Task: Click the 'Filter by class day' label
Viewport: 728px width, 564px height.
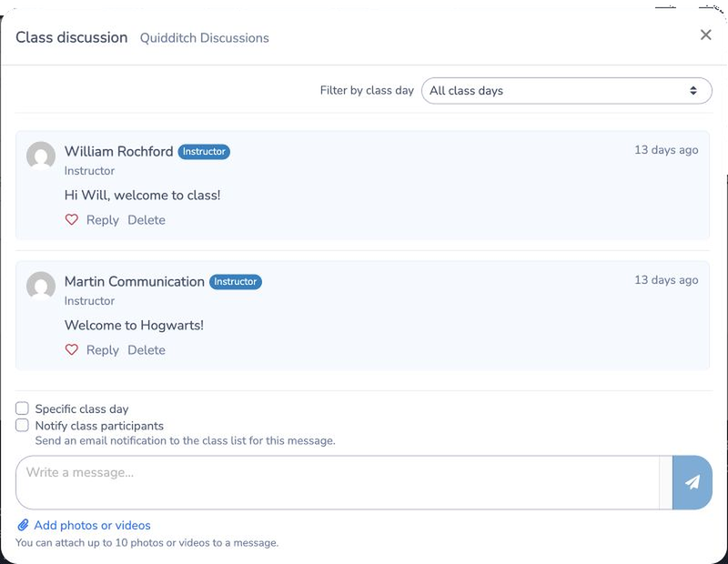Action: pyautogui.click(x=367, y=91)
